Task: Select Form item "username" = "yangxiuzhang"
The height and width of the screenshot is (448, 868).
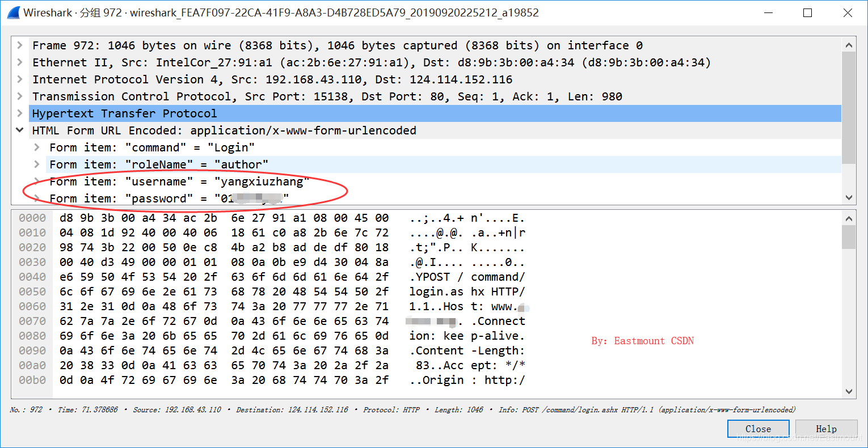Action: pyautogui.click(x=444, y=181)
